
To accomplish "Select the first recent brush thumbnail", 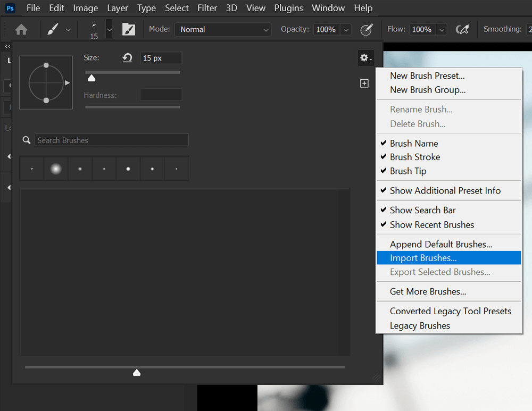I will pyautogui.click(x=32, y=169).
